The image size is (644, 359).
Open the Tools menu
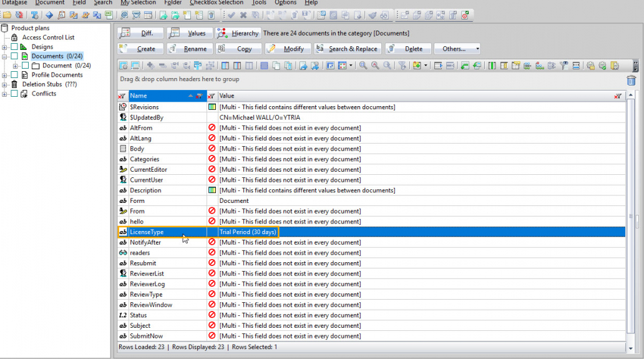259,2
